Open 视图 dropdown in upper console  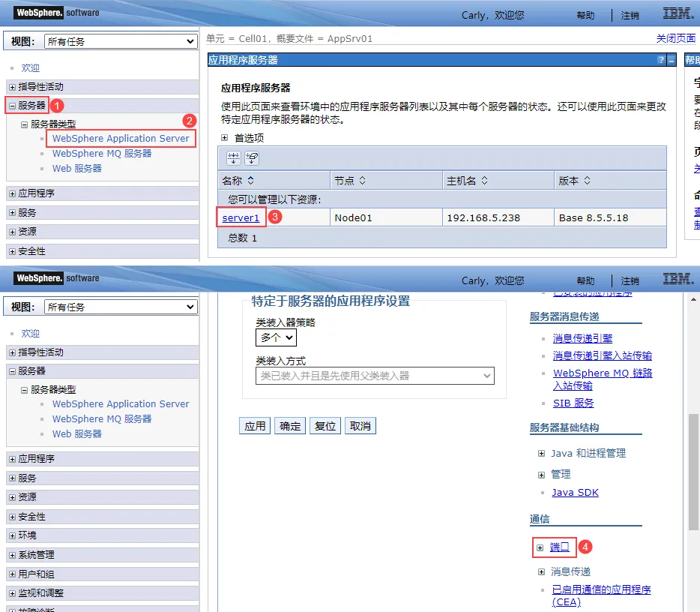click(121, 41)
